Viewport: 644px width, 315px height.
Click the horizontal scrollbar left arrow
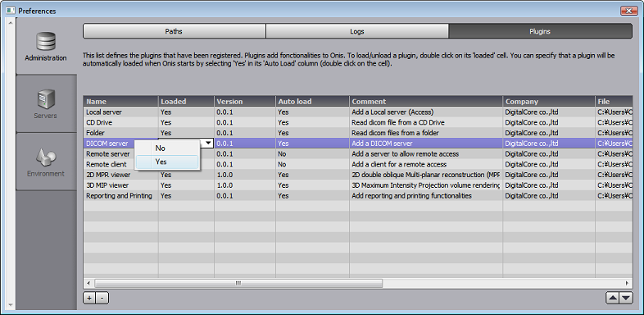pos(88,283)
